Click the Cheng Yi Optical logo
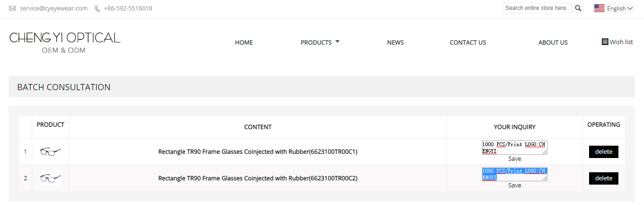Viewport: 644px width, 205px height. tap(65, 43)
